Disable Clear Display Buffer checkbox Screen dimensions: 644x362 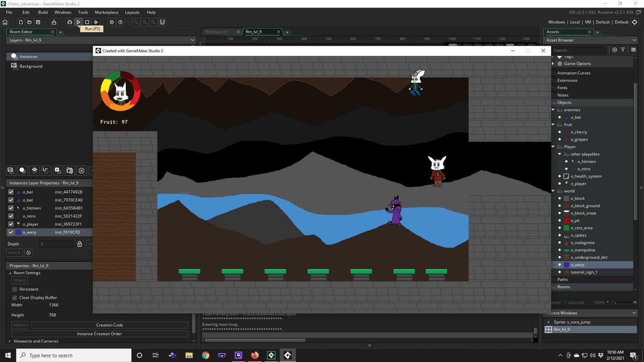pyautogui.click(x=15, y=298)
